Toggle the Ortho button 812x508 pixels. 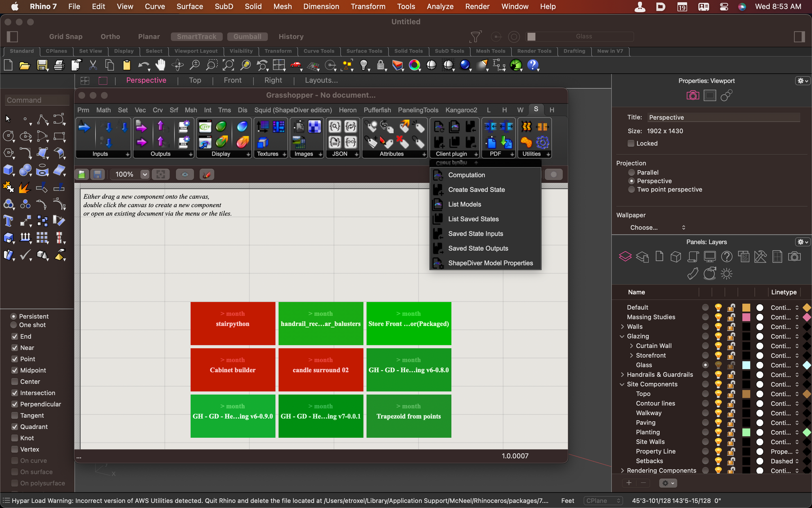[110, 37]
